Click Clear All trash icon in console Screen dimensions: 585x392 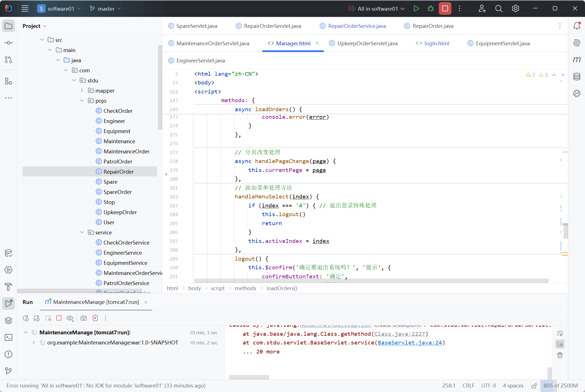[x=560, y=355]
